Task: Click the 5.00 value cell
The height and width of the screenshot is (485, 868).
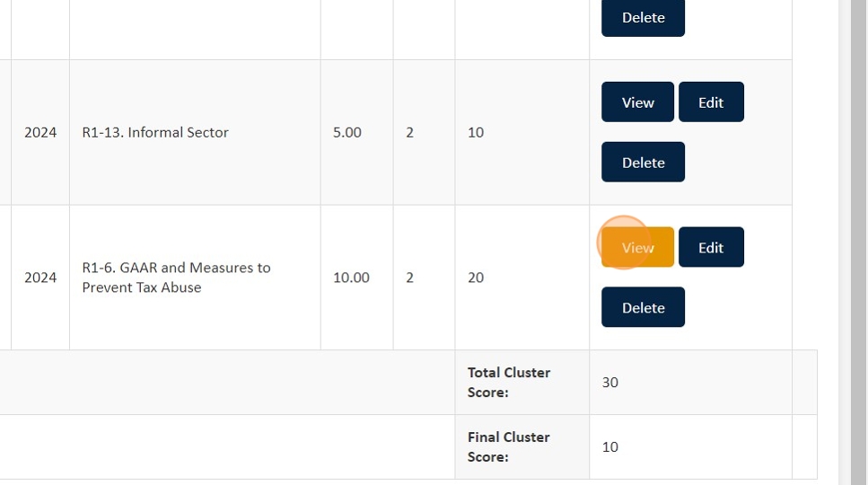Action: tap(347, 133)
